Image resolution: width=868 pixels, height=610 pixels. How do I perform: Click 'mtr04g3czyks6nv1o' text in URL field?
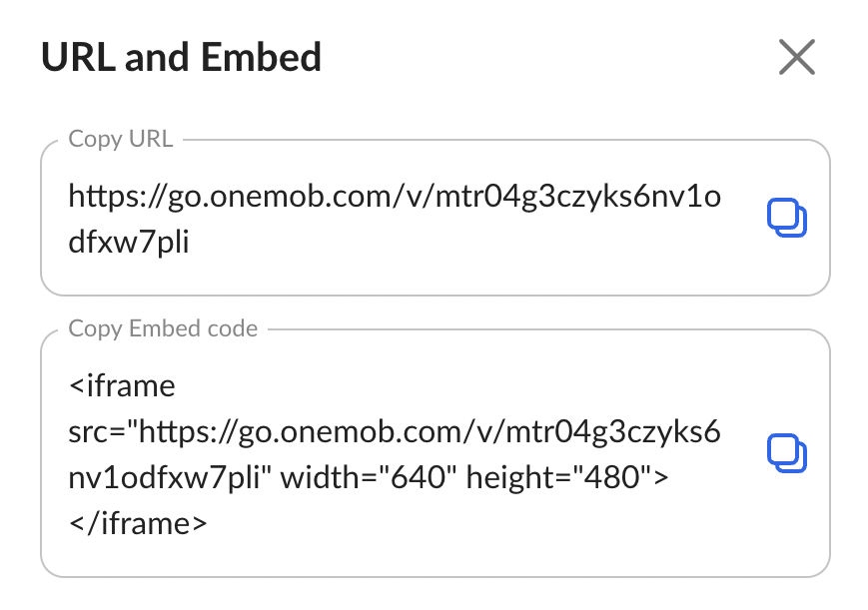coord(578,197)
